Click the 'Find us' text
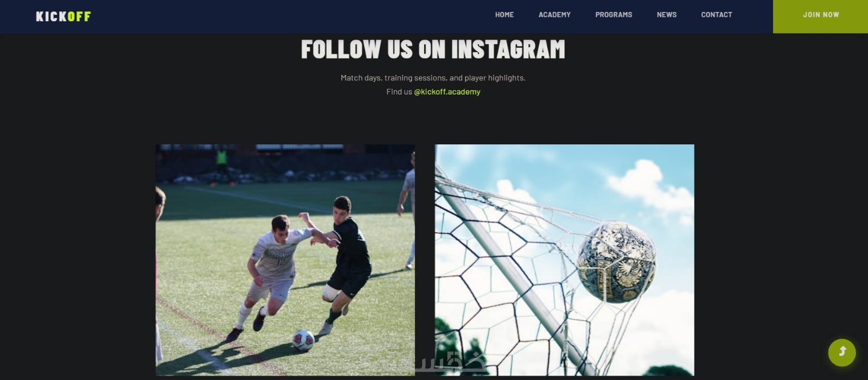The width and height of the screenshot is (868, 380). (x=399, y=92)
